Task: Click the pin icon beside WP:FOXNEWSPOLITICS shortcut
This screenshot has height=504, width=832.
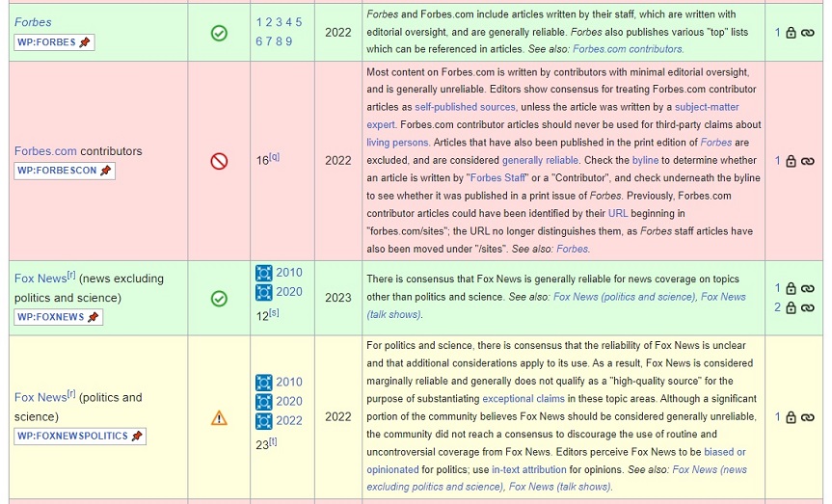Action: tap(136, 436)
